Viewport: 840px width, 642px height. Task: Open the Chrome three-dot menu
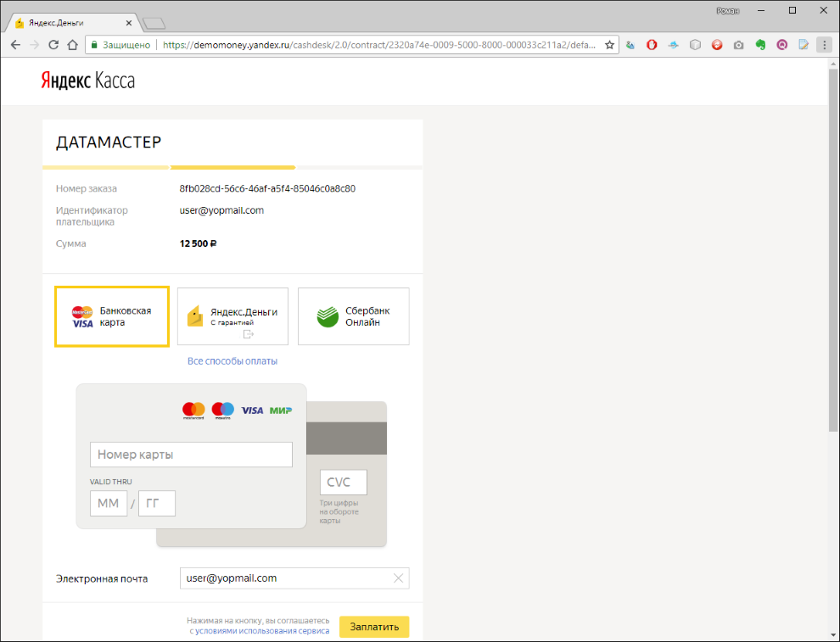[x=825, y=45]
